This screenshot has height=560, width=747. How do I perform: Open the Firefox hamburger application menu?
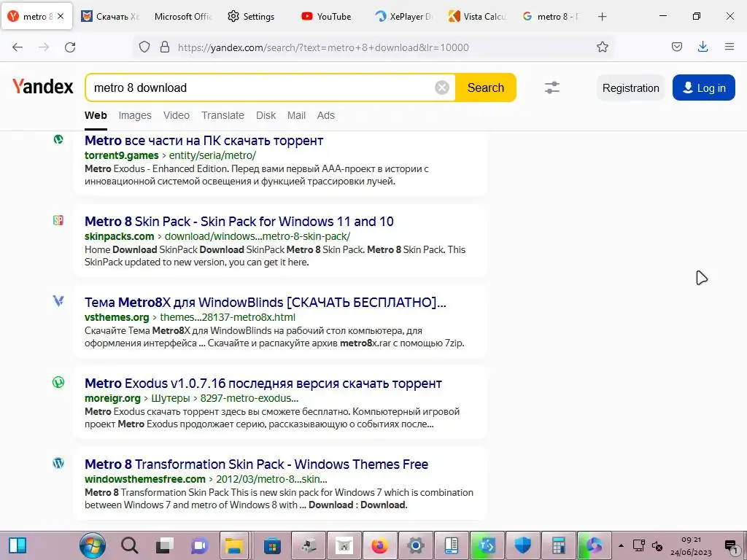(729, 47)
